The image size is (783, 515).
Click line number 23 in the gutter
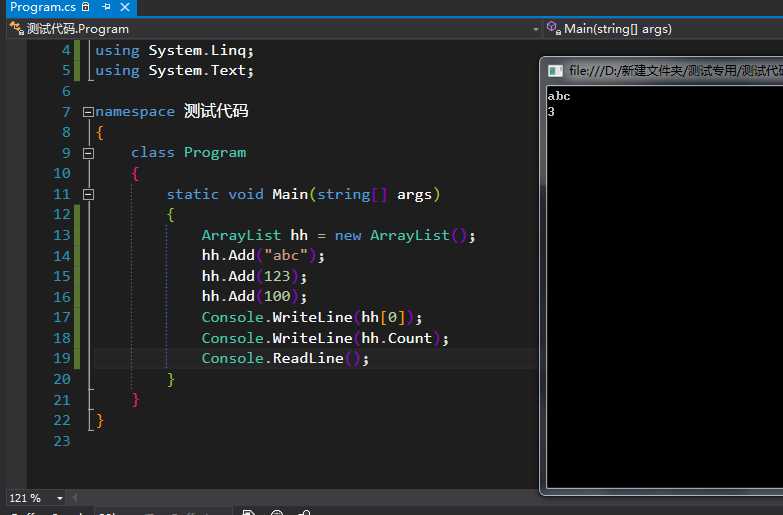(62, 441)
